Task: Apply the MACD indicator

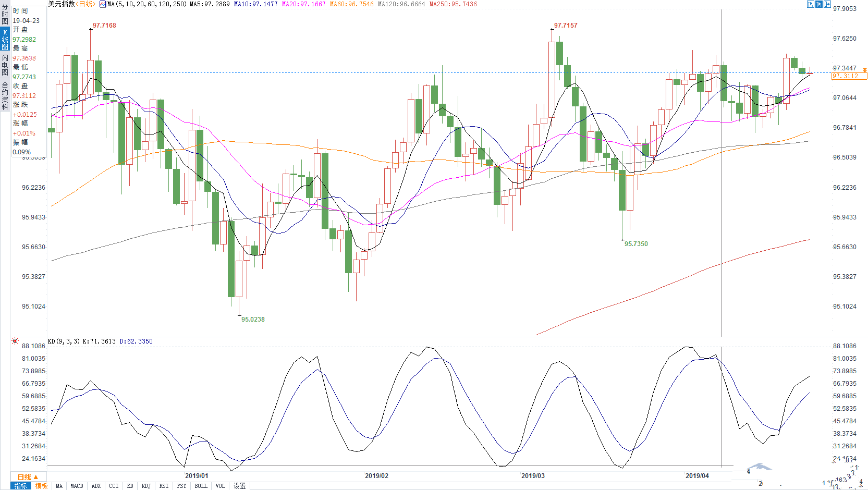Action: [x=77, y=486]
